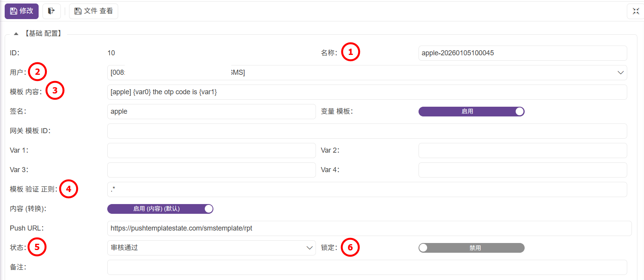Click the 网关 模板 ID field
This screenshot has height=280, width=644.
(367, 131)
